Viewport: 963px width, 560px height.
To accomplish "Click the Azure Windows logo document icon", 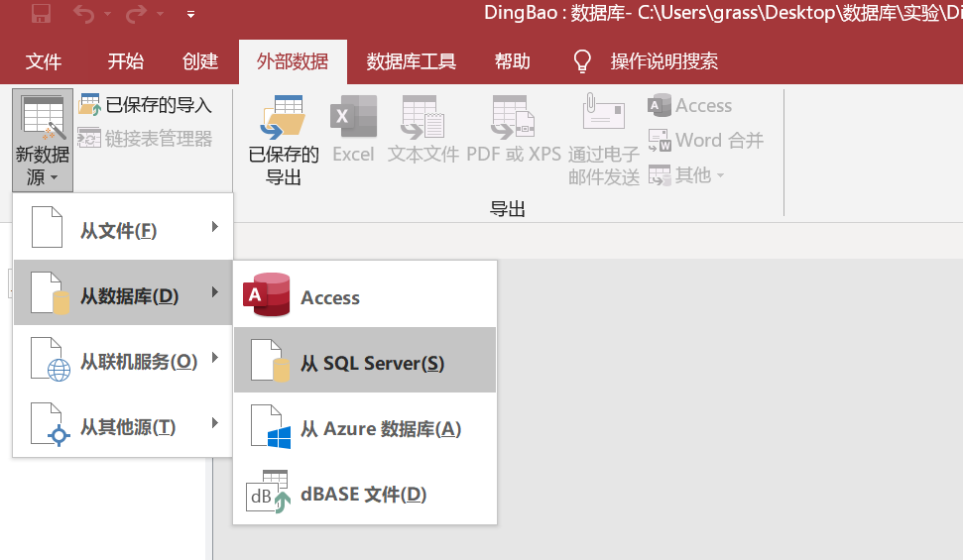I will click(x=271, y=427).
